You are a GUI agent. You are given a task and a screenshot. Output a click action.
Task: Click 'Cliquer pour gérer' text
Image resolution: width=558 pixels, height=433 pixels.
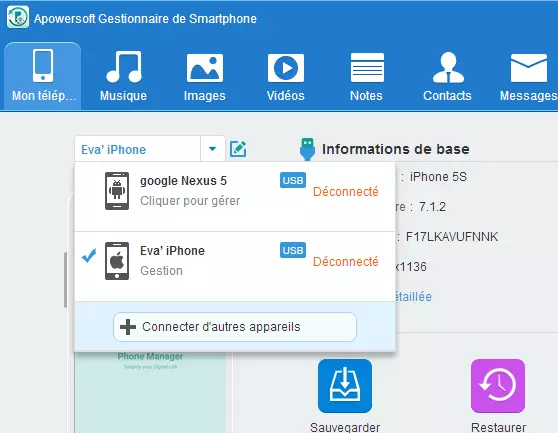(x=190, y=201)
